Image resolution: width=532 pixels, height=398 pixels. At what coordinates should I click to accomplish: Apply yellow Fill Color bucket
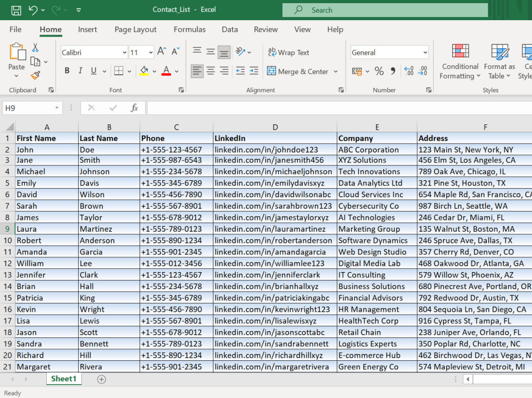144,71
